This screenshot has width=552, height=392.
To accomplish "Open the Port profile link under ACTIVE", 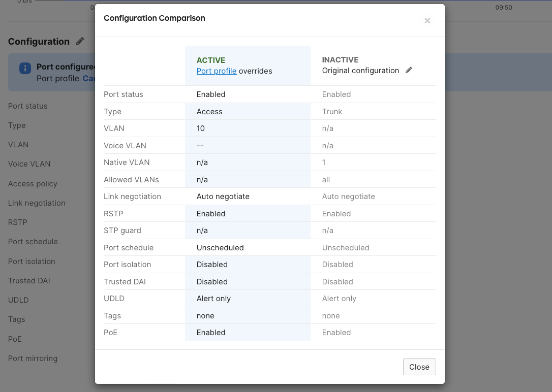I will pos(216,71).
